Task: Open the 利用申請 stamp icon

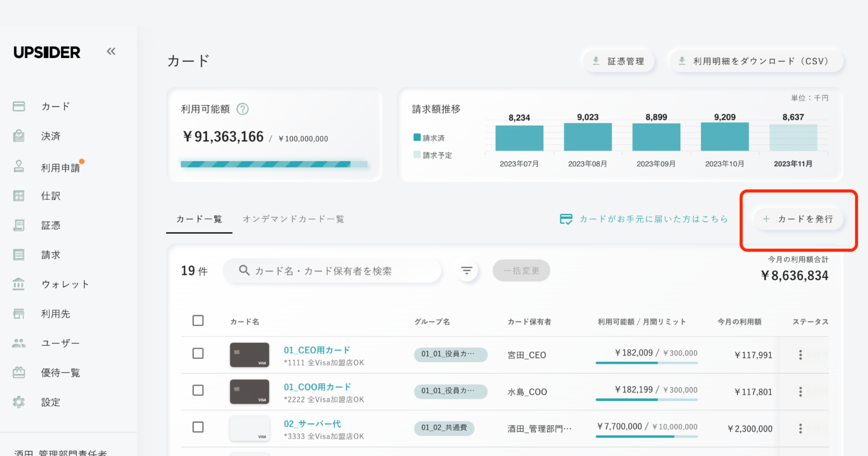Action: click(x=19, y=166)
